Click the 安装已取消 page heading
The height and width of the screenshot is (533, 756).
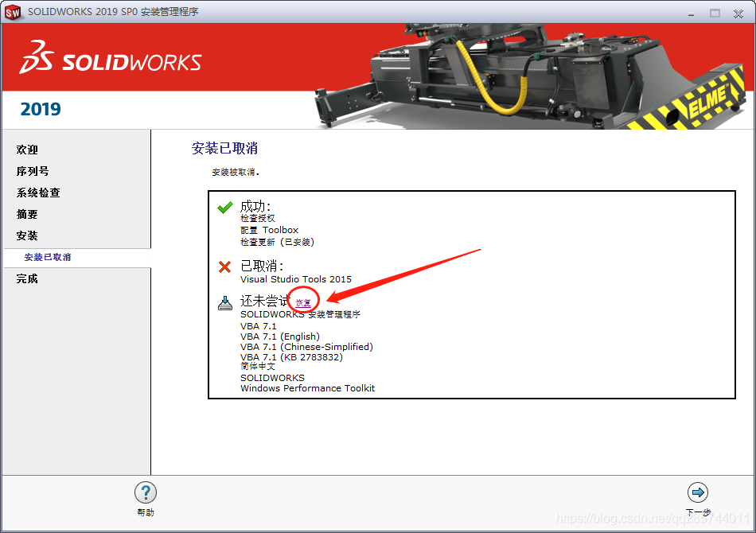[x=224, y=148]
